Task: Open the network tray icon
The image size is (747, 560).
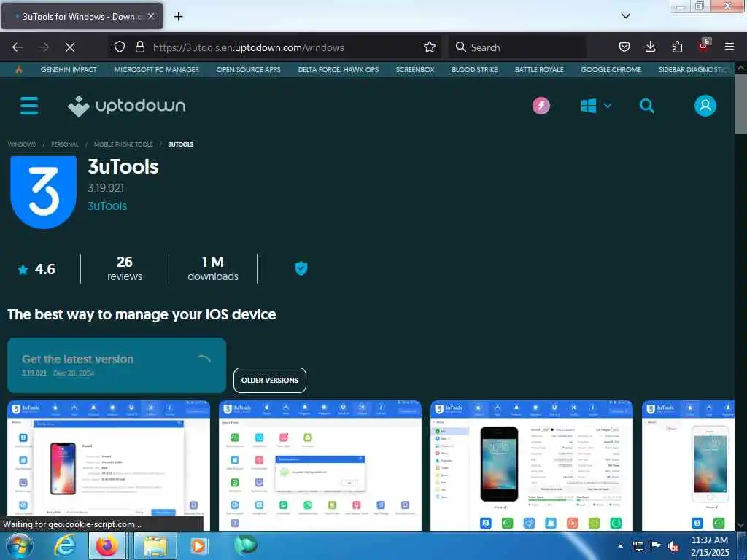Action: pyautogui.click(x=638, y=546)
